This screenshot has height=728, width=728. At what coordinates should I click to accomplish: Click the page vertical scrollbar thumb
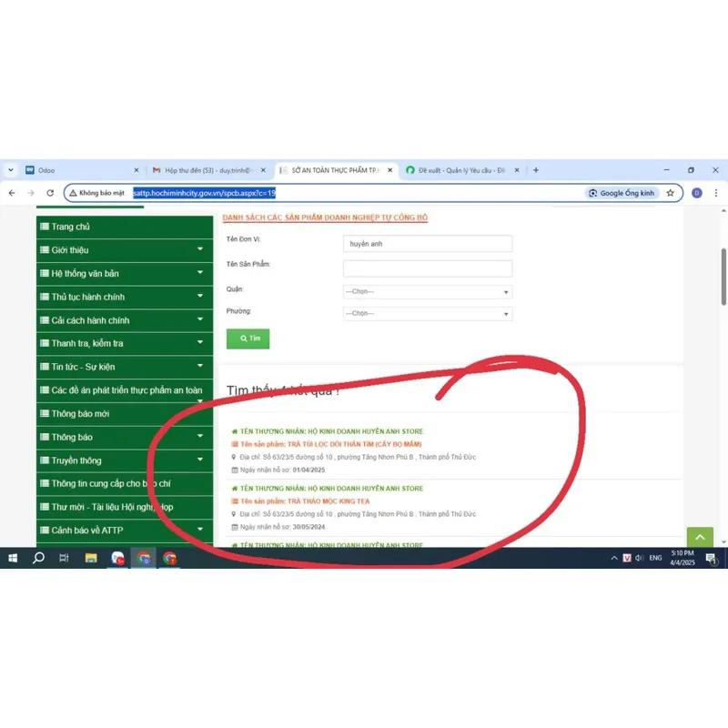(723, 277)
